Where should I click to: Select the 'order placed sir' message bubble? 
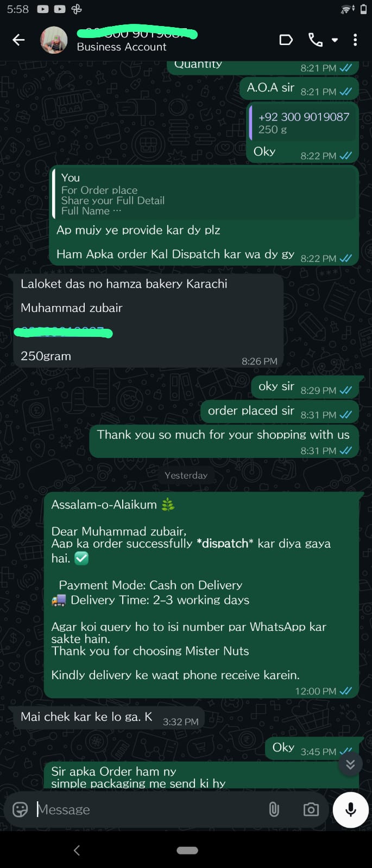click(280, 411)
